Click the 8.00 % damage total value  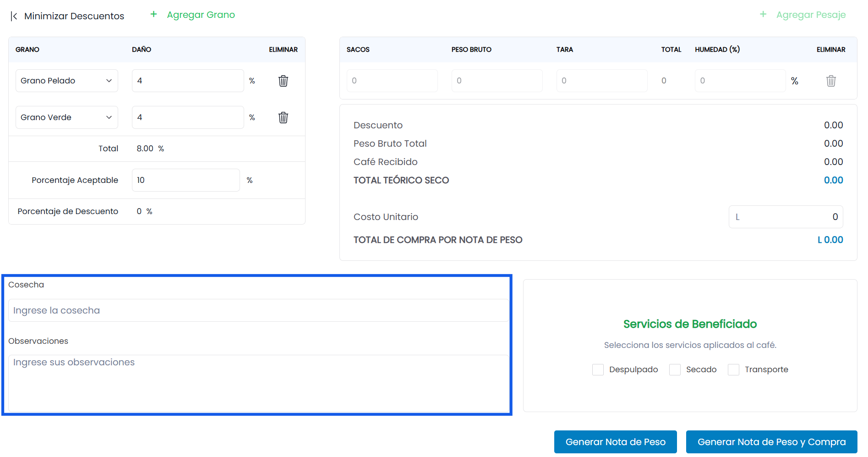click(150, 149)
